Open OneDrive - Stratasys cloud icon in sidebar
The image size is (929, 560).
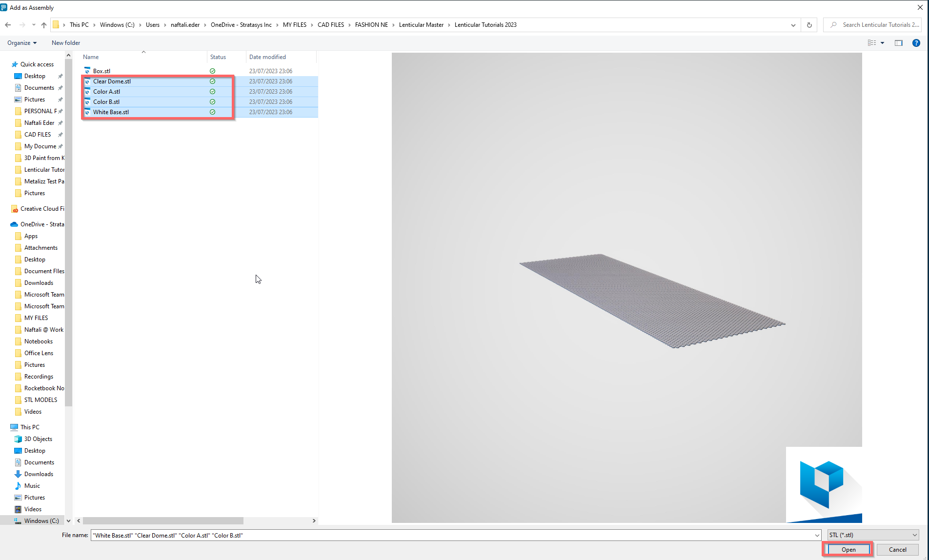coord(14,224)
